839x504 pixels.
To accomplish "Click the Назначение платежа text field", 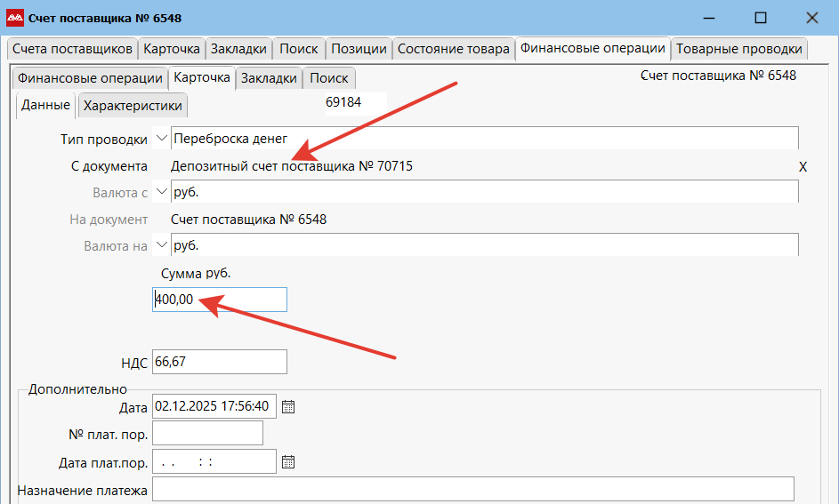I will point(472,490).
